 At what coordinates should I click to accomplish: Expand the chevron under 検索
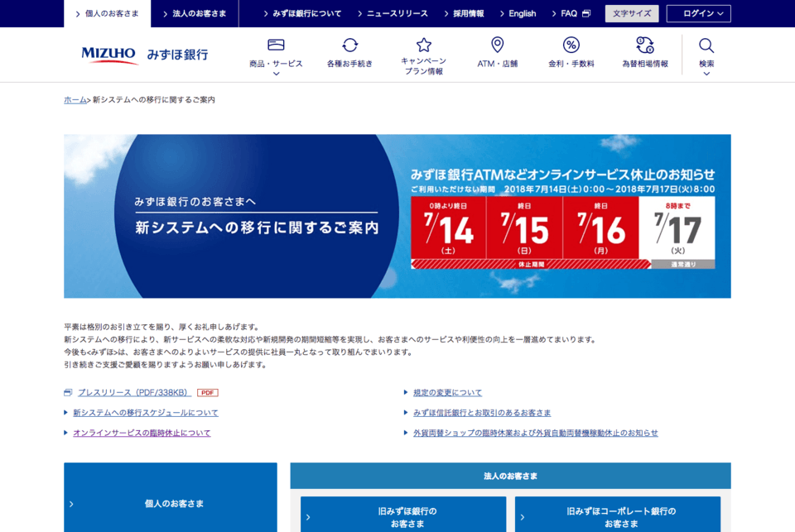click(706, 74)
